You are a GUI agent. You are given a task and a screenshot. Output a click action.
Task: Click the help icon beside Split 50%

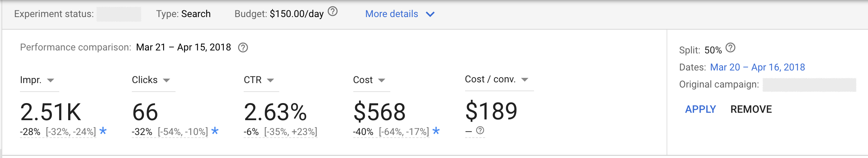[x=730, y=48]
